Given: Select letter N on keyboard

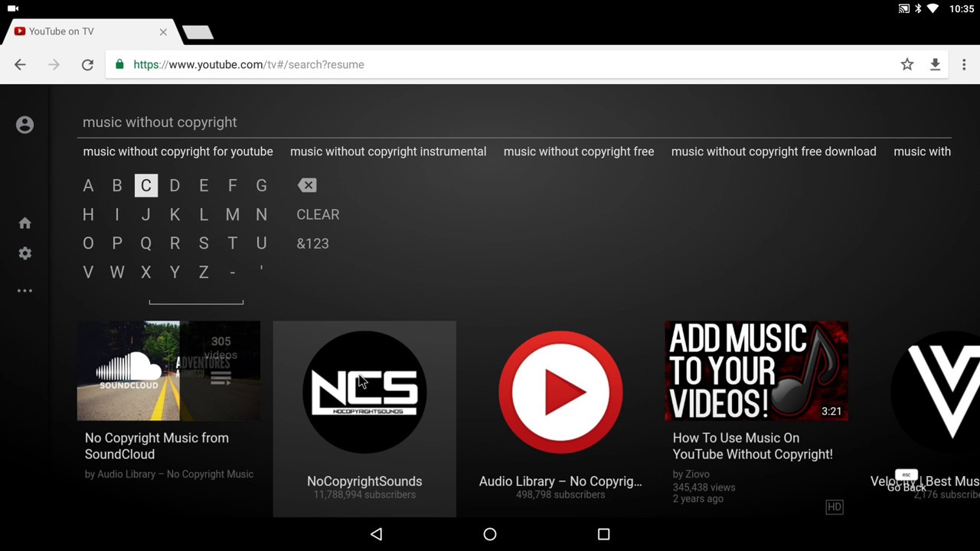Looking at the screenshot, I should tap(261, 214).
